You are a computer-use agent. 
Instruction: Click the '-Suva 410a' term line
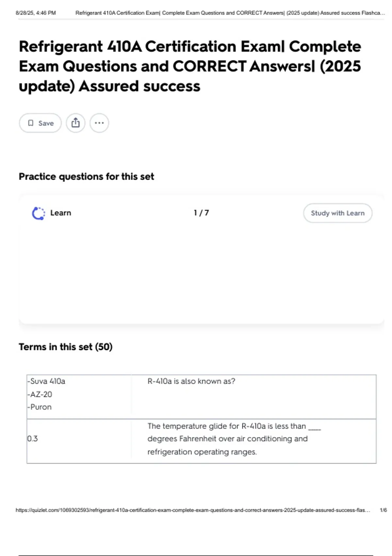click(x=46, y=381)
